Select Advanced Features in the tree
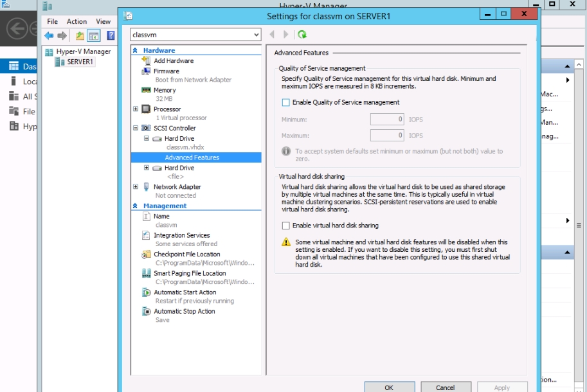This screenshot has height=392, width=587. 196,157
